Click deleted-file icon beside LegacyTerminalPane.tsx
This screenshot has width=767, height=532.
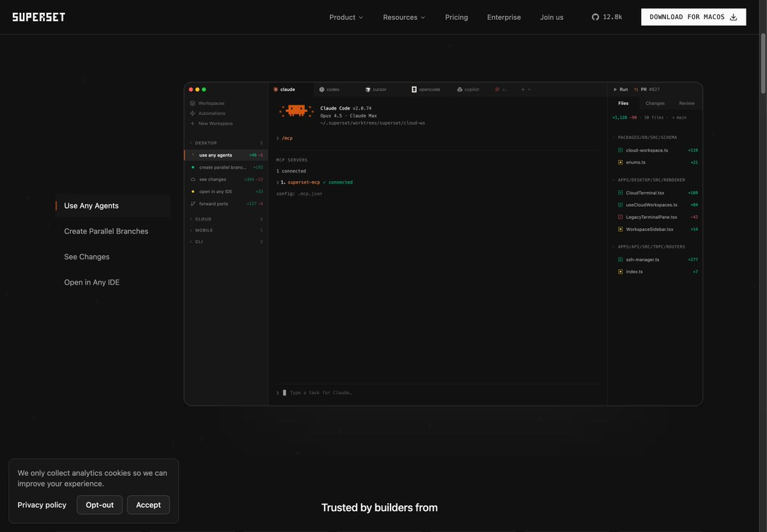[x=620, y=217]
